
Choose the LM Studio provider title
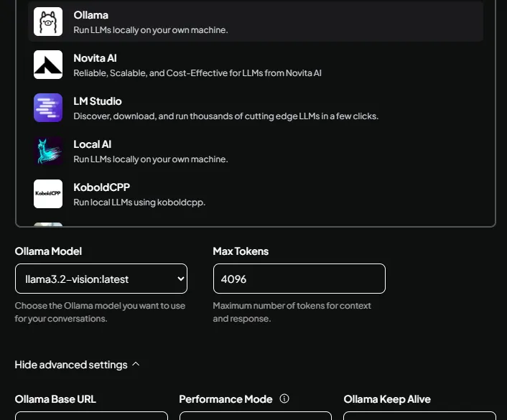(x=98, y=101)
